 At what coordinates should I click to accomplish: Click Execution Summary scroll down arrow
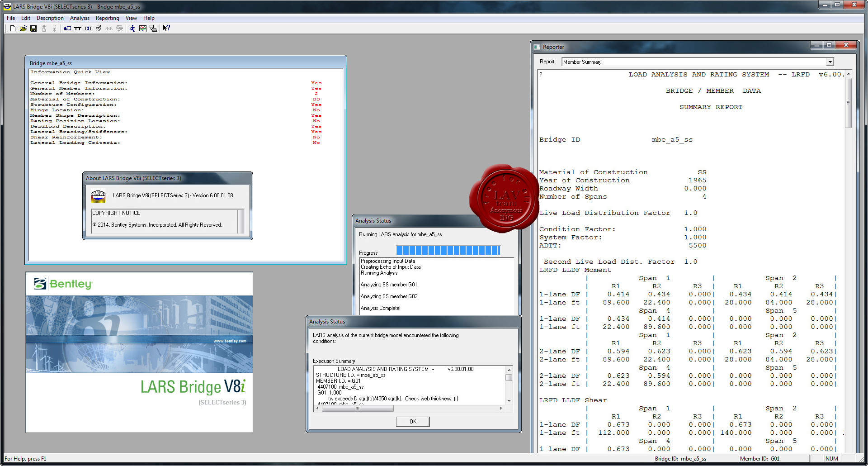(509, 400)
